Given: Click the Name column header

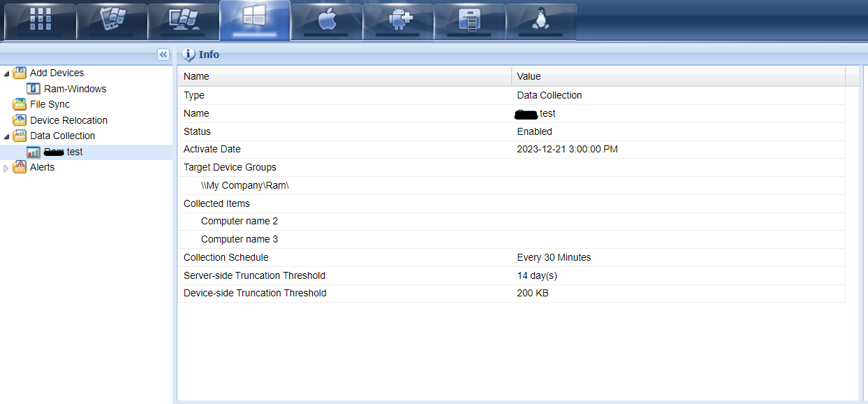Looking at the screenshot, I should click(x=196, y=76).
